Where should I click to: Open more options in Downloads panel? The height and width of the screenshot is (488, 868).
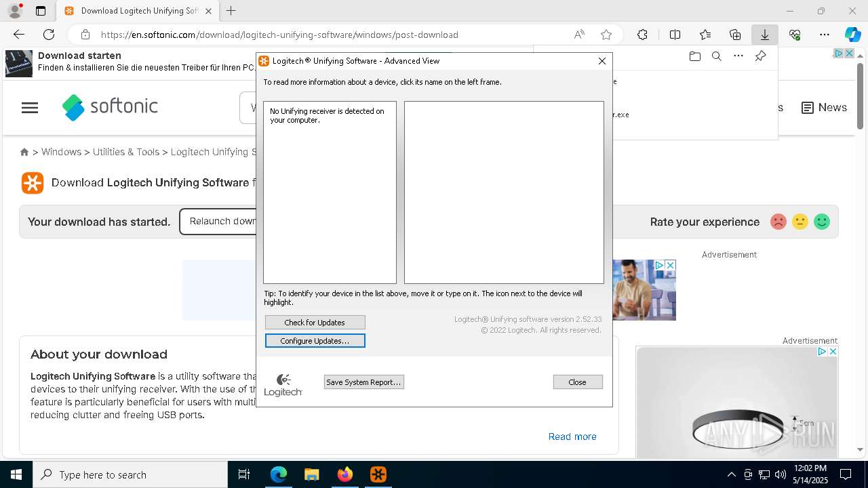(x=738, y=57)
